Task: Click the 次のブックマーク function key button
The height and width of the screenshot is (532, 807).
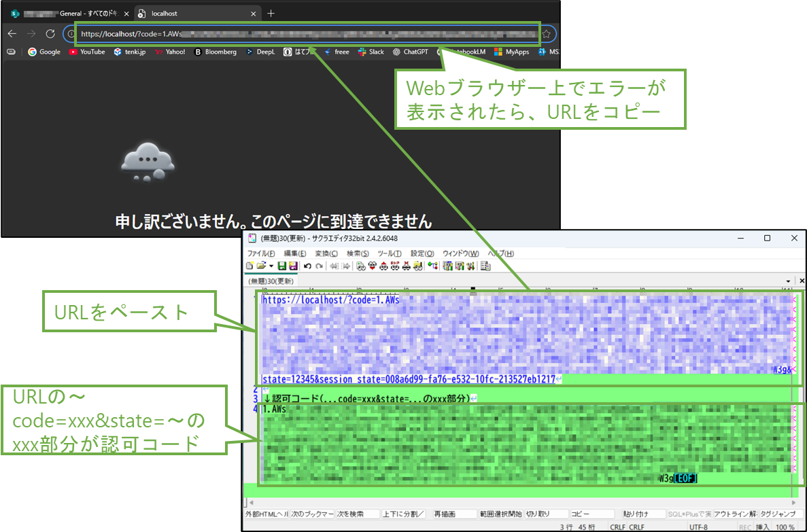Action: point(312,514)
